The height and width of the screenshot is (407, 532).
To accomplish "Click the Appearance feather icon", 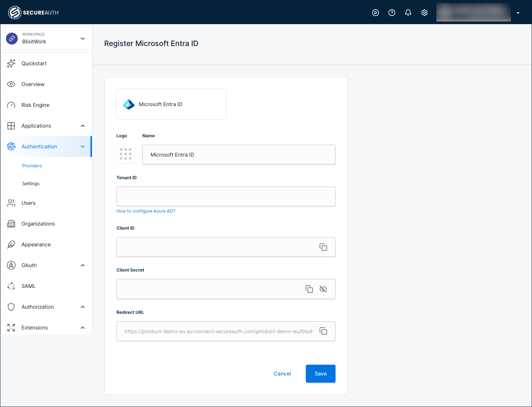I will click(x=11, y=244).
